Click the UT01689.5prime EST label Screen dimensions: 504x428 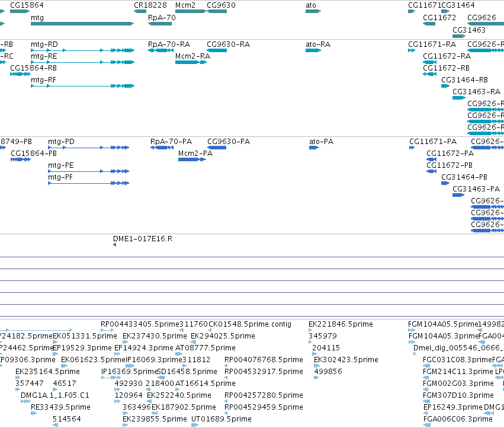(221, 419)
